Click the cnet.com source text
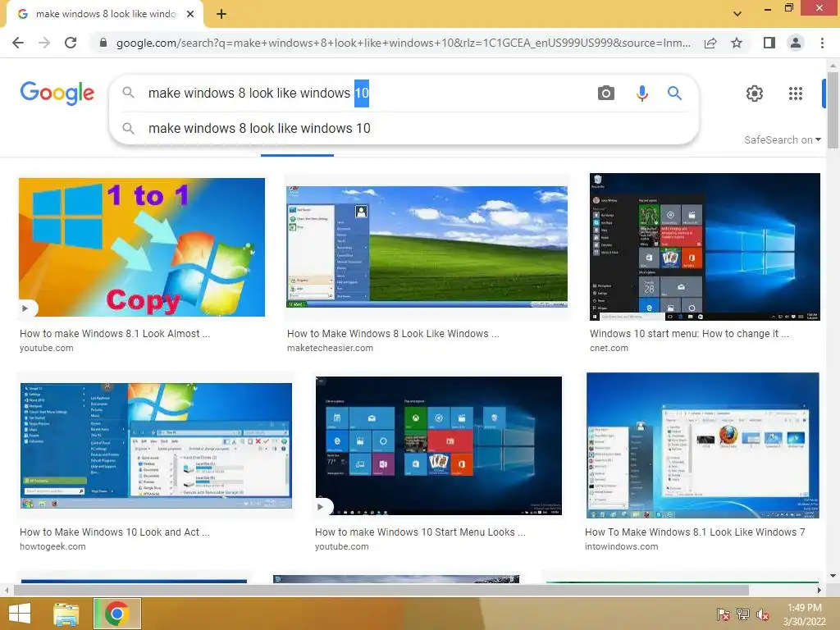This screenshot has height=630, width=840. pyautogui.click(x=609, y=348)
